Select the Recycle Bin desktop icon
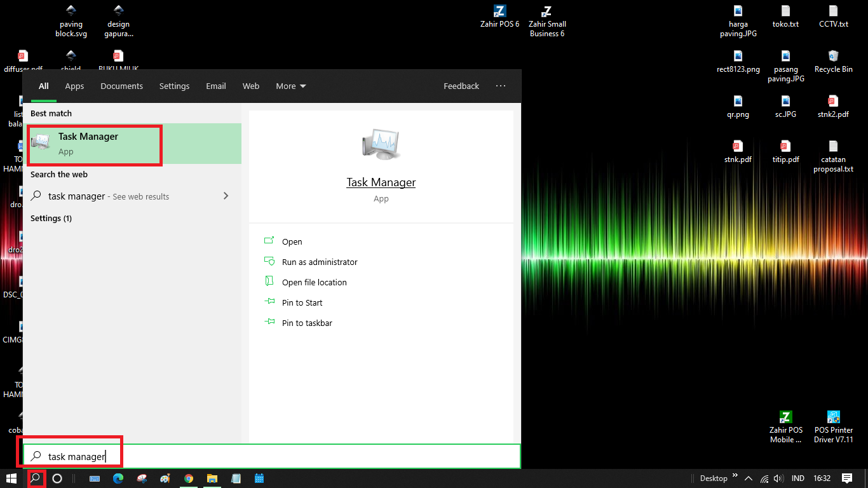The width and height of the screenshot is (868, 488). point(833,62)
